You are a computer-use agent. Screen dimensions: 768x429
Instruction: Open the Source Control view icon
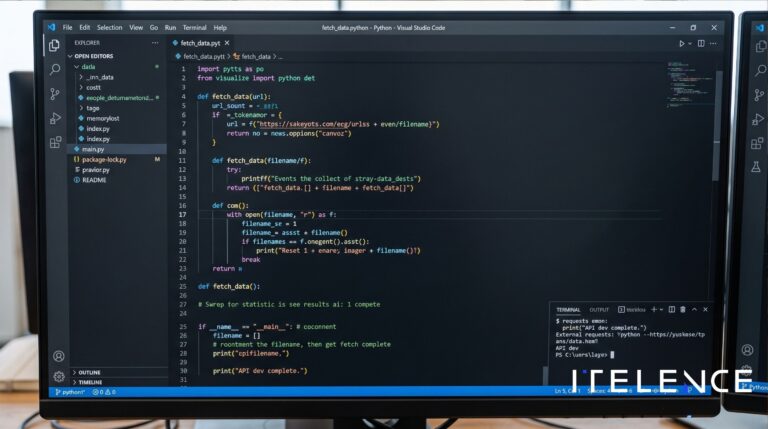(55, 94)
